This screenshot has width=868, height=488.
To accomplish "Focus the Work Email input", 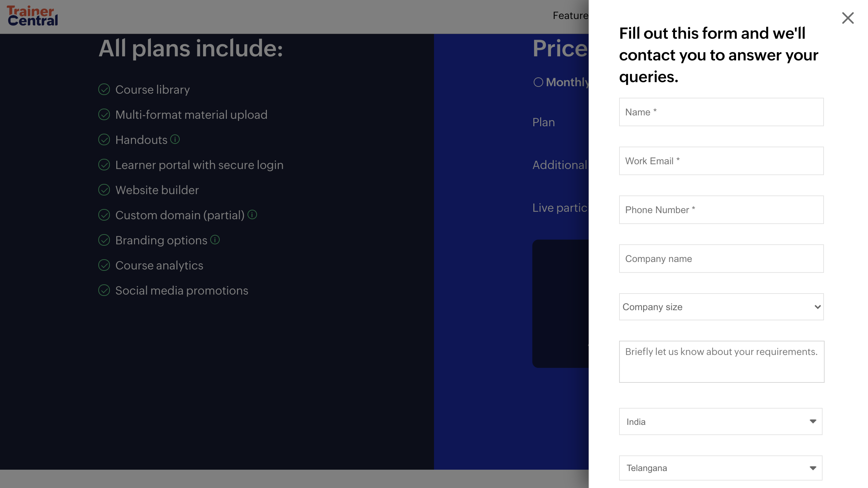I will tap(721, 161).
